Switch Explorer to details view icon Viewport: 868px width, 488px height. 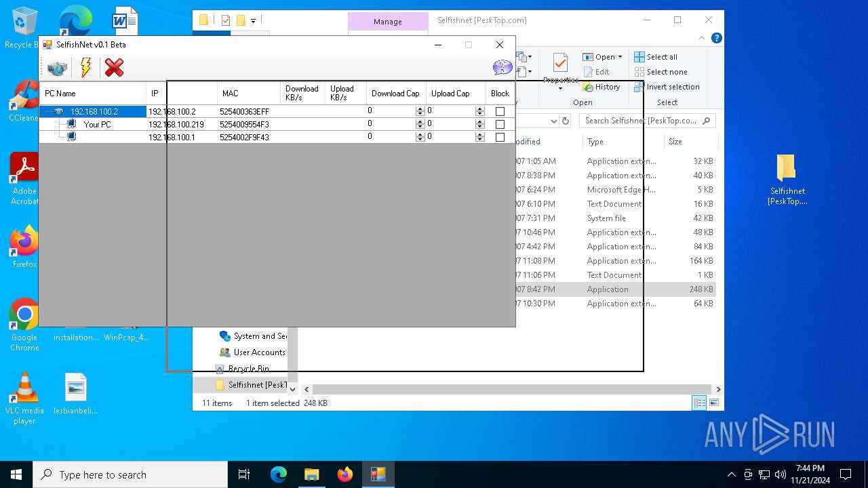[698, 403]
